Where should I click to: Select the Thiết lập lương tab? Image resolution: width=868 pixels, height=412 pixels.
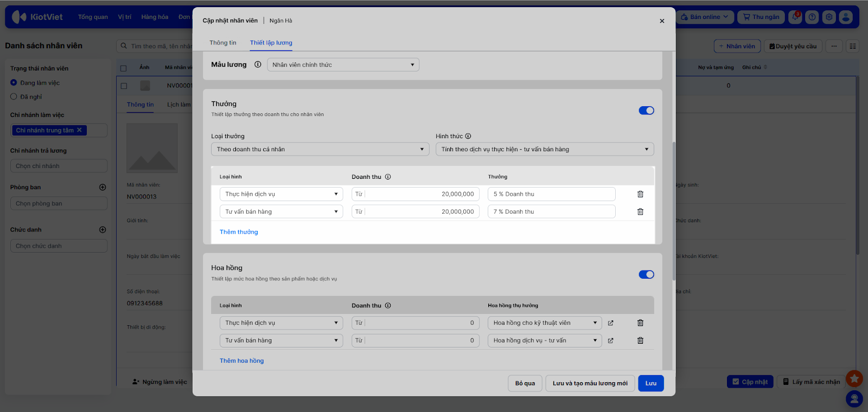(x=271, y=43)
